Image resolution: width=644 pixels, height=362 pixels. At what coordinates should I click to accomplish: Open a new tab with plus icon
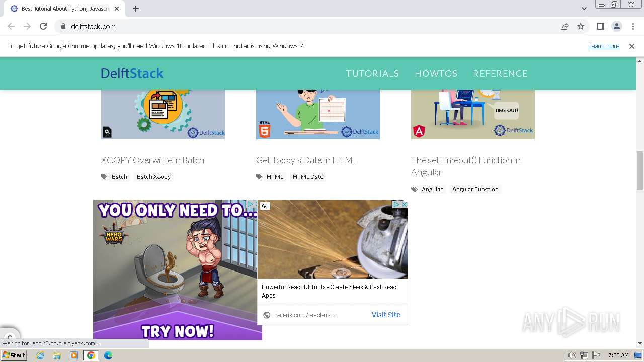point(136,9)
